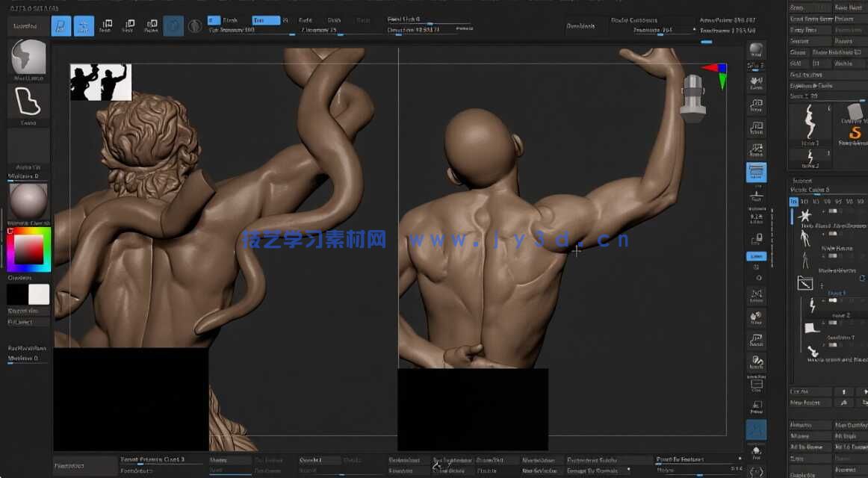Select the active Brush thumbnail in the left shelf
The width and height of the screenshot is (868, 478).
coord(28,58)
